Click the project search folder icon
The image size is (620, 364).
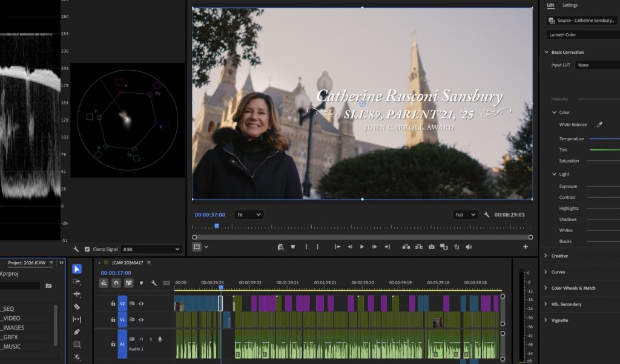pos(48,285)
